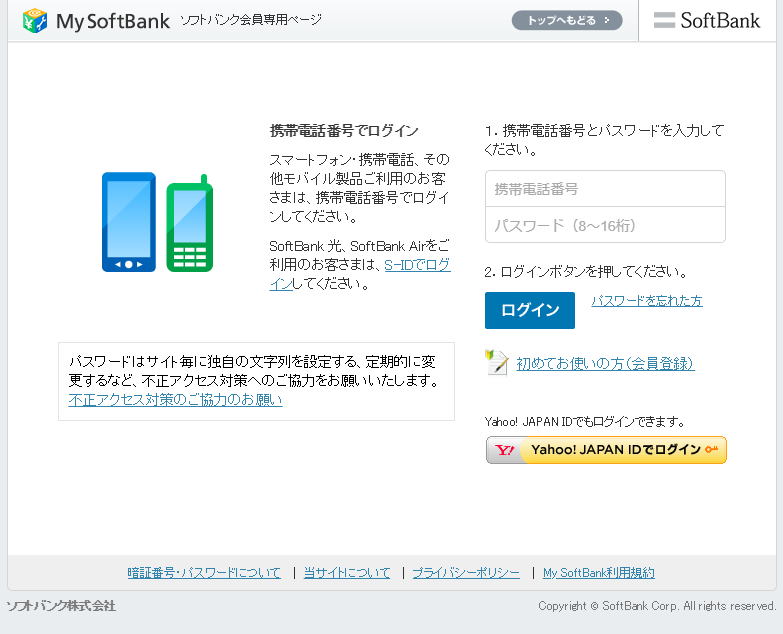783x634 pixels.
Task: Click the SoftBank brand logo in header
Action: pos(707,20)
